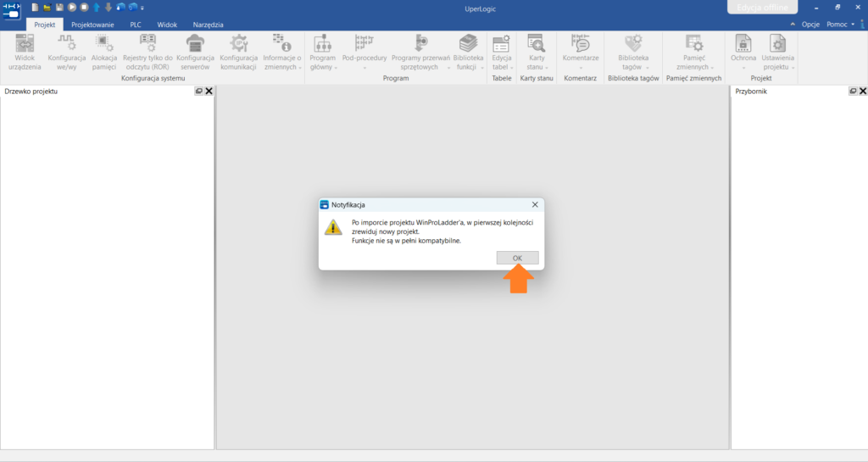Switch to the Projekt ribbon tab
Screen dimensions: 868x462
point(45,25)
